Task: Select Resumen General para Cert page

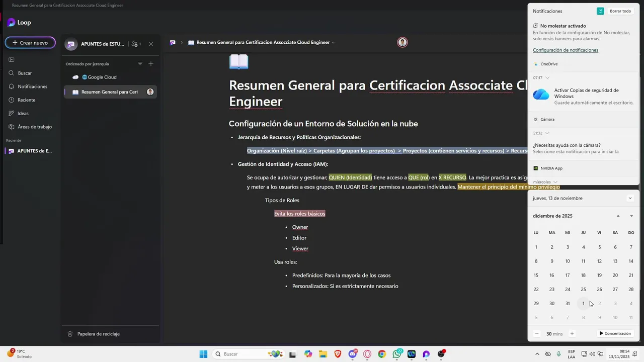Action: click(x=110, y=92)
